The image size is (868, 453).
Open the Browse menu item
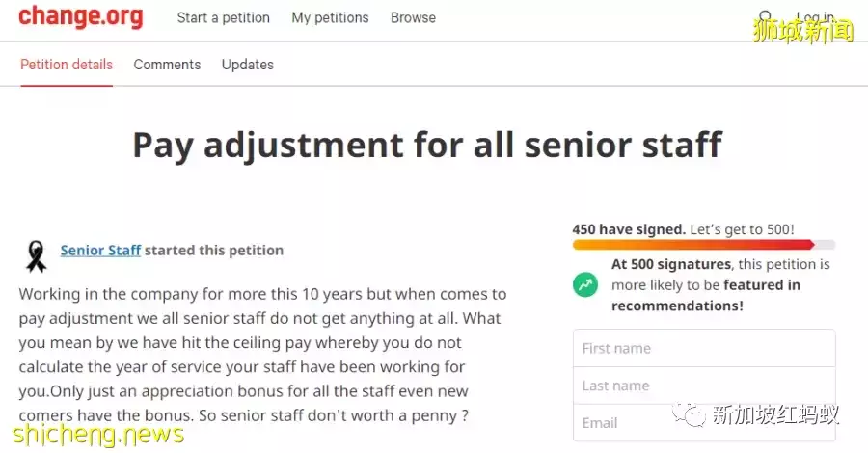point(413,17)
